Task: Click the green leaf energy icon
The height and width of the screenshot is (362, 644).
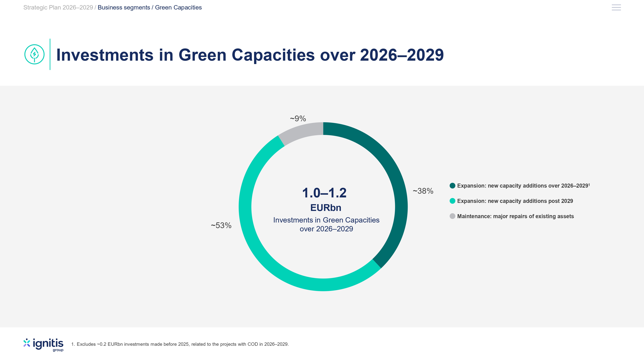Action: tap(34, 54)
